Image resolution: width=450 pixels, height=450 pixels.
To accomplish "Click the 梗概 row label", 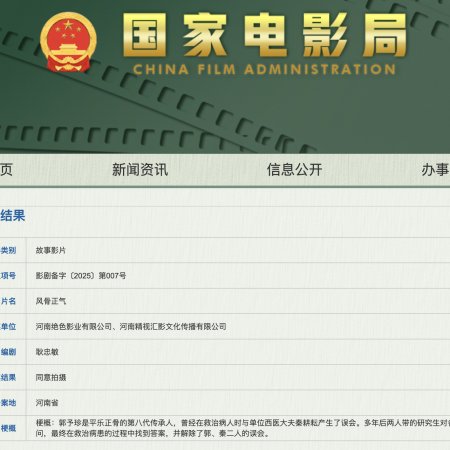I will [x=8, y=428].
